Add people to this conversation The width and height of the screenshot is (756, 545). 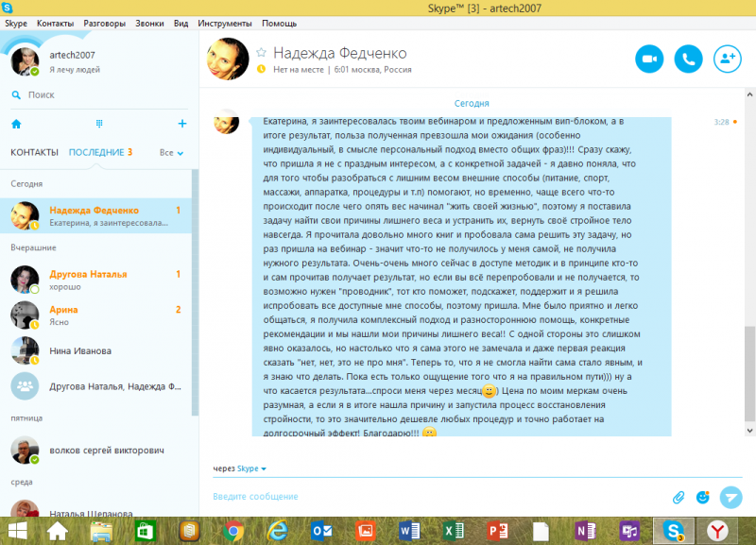click(x=727, y=59)
